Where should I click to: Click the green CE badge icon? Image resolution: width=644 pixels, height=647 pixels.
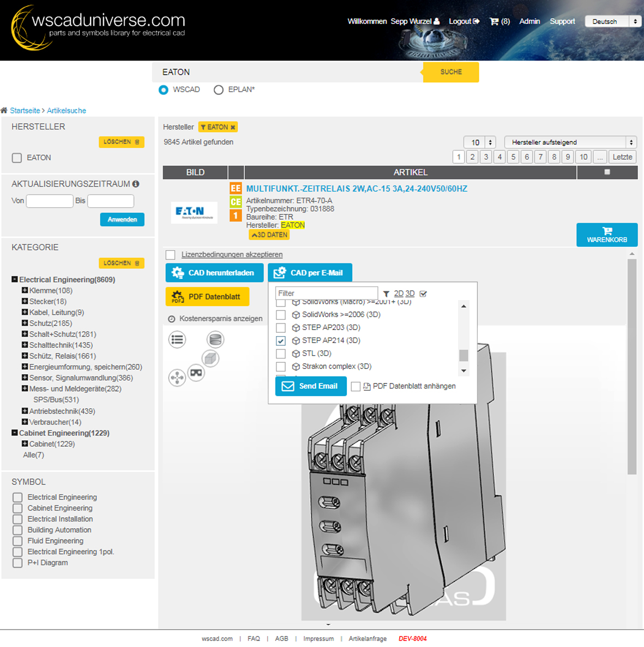(236, 202)
